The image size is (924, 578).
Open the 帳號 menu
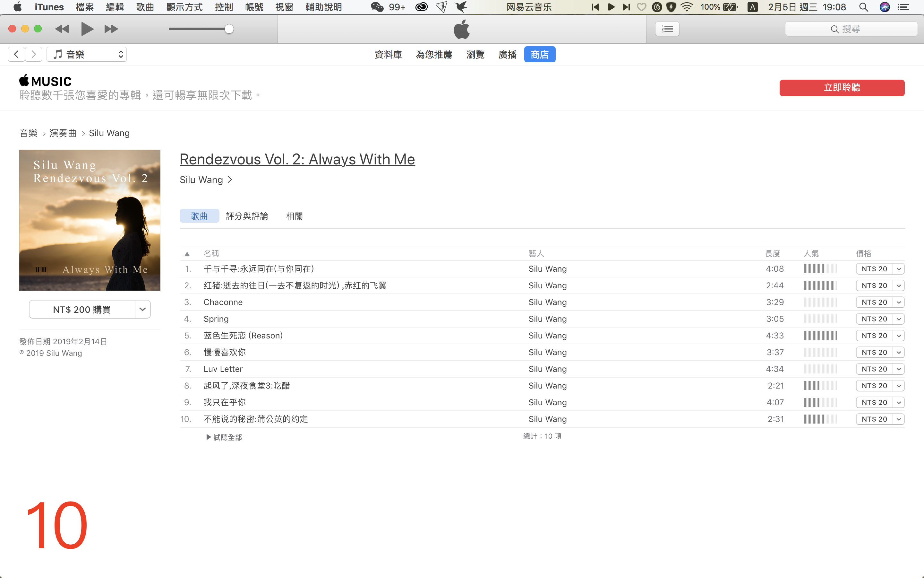click(x=254, y=7)
